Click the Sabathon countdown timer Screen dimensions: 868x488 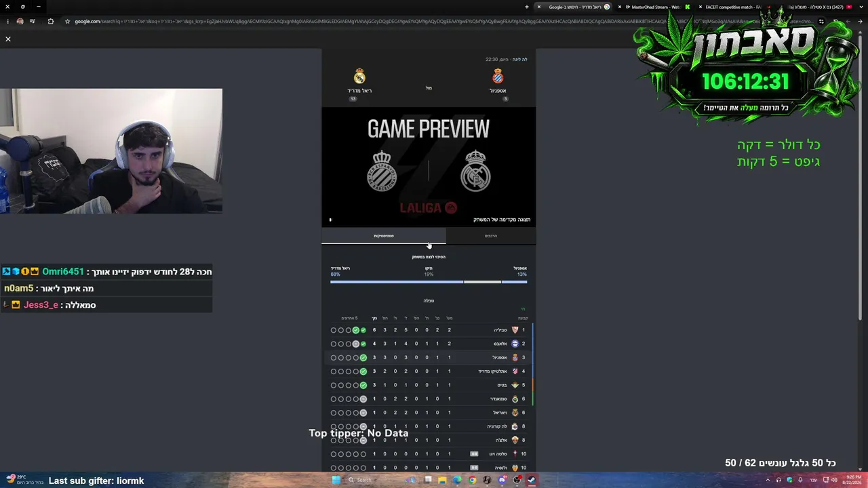(745, 82)
